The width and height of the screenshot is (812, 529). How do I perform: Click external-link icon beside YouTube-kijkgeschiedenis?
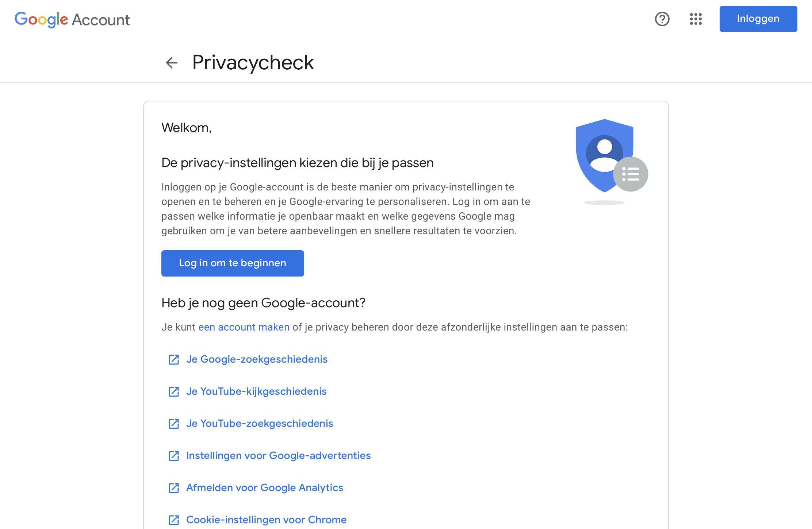click(173, 392)
